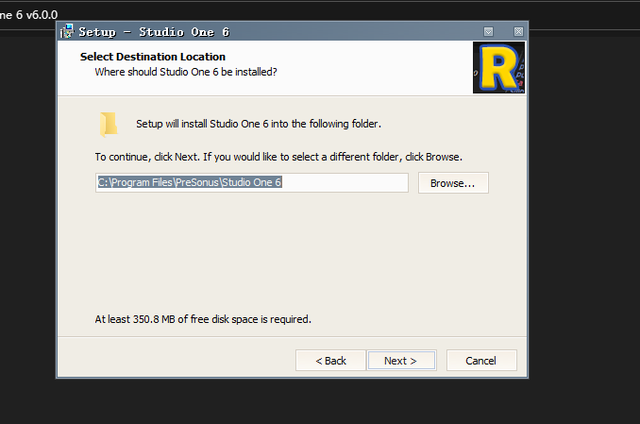Close the setup window via X button
The height and width of the screenshot is (424, 640).
[518, 31]
